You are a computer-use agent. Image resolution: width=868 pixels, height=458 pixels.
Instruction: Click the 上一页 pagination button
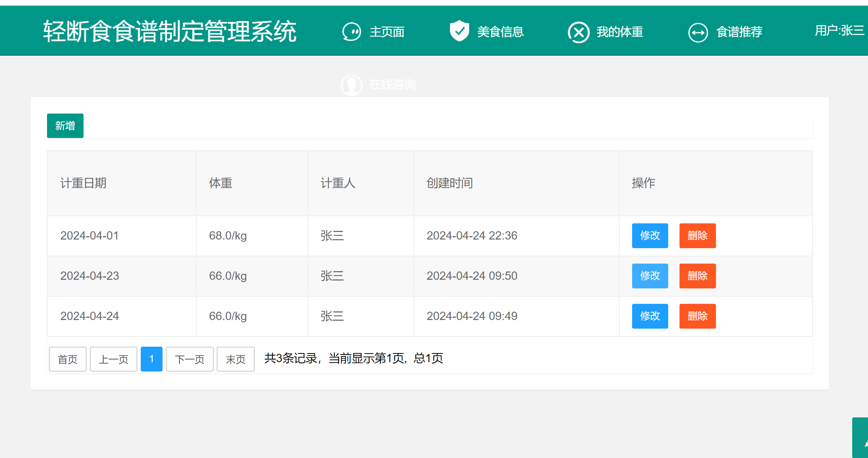pos(114,359)
